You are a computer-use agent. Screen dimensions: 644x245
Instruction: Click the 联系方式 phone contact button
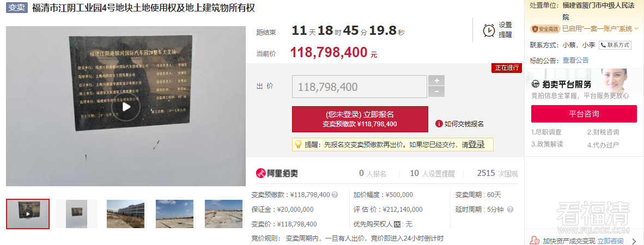coord(615,45)
